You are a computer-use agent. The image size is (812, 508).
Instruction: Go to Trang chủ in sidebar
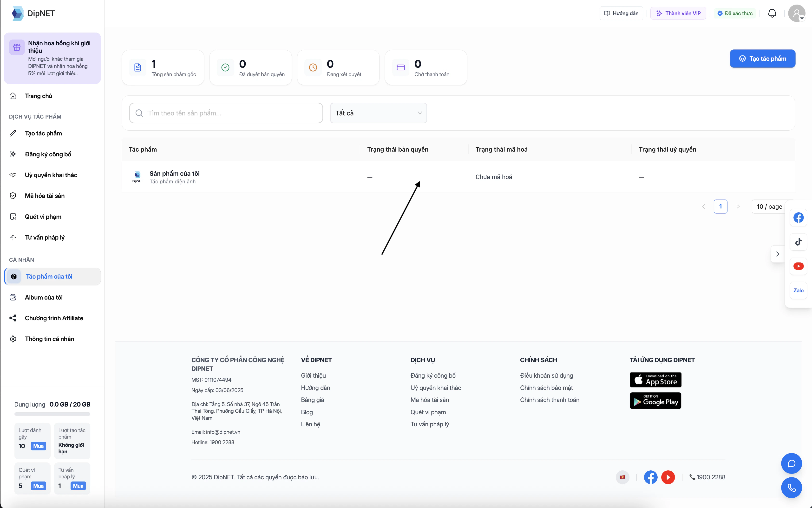pyautogui.click(x=52, y=96)
